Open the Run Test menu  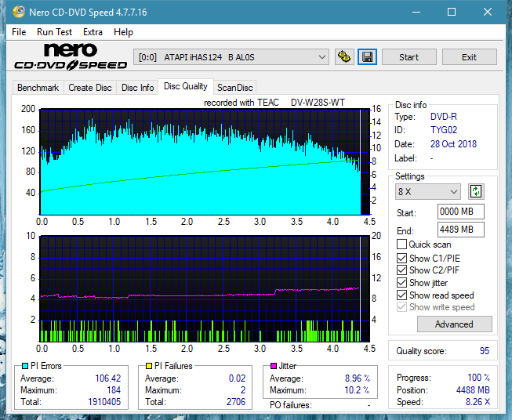54,32
